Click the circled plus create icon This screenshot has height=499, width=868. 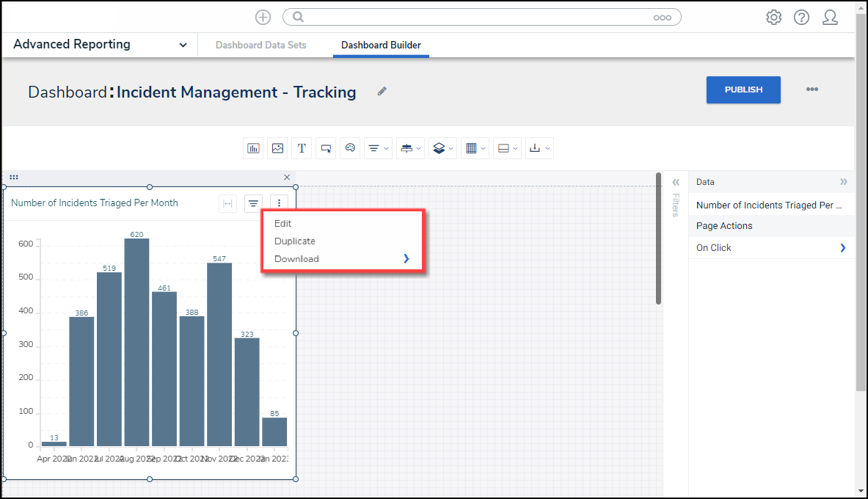(x=263, y=18)
